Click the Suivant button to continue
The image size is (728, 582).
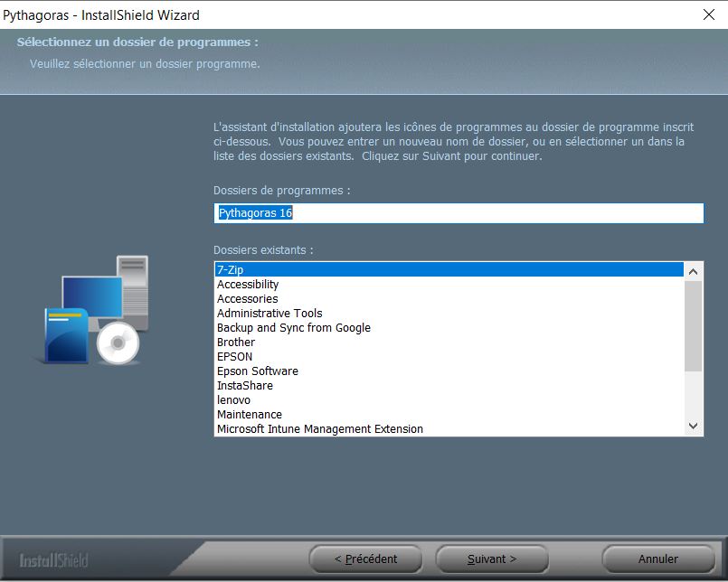492,559
